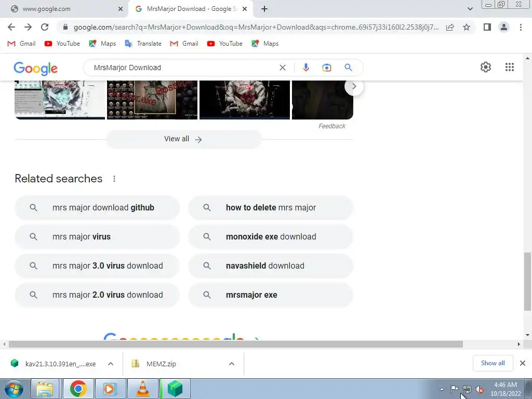Open Windows Explorer from the taskbar
Screen dimensions: 532x399
pyautogui.click(x=45, y=389)
